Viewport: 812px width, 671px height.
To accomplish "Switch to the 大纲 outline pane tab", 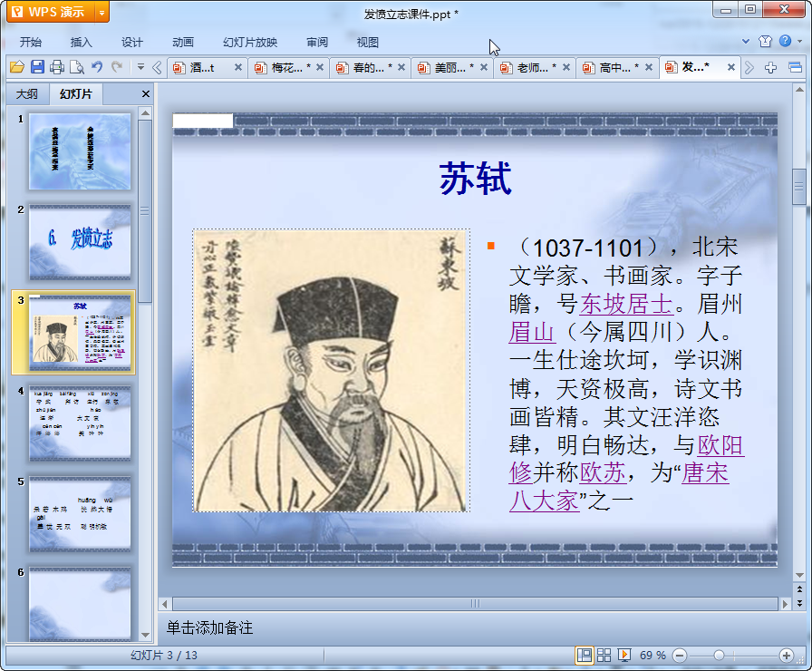I will coord(27,93).
